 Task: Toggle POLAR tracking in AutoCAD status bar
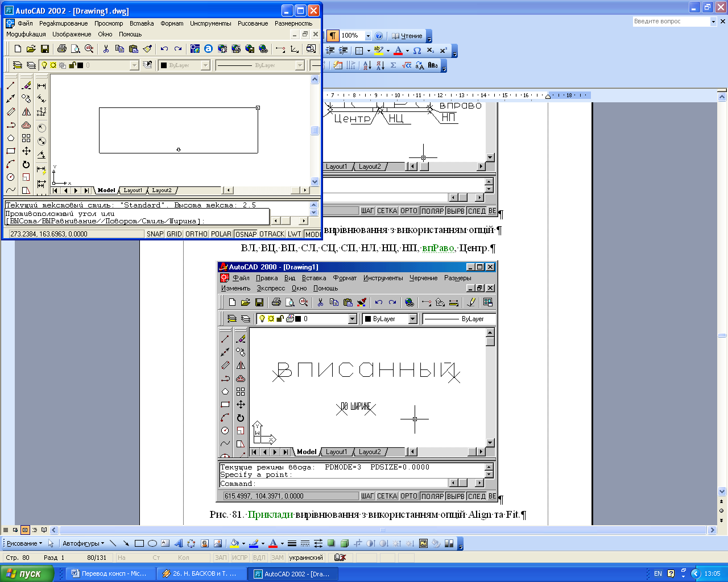click(221, 234)
